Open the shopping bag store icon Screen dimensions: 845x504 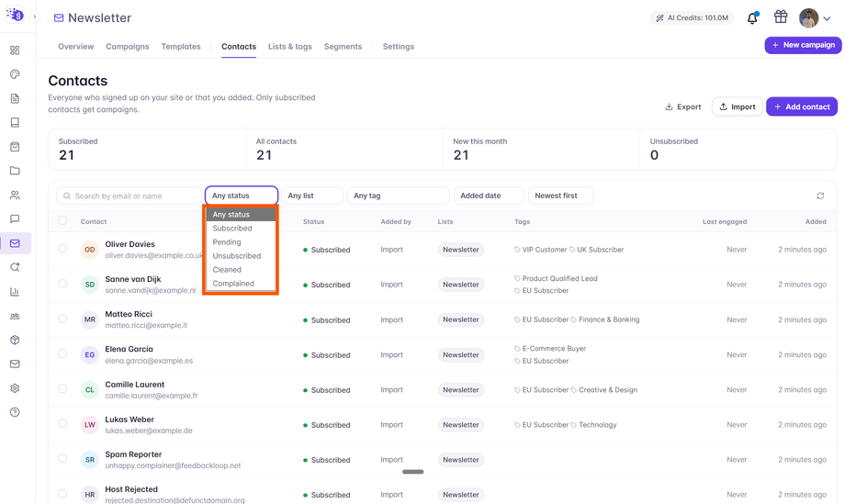coord(15,147)
